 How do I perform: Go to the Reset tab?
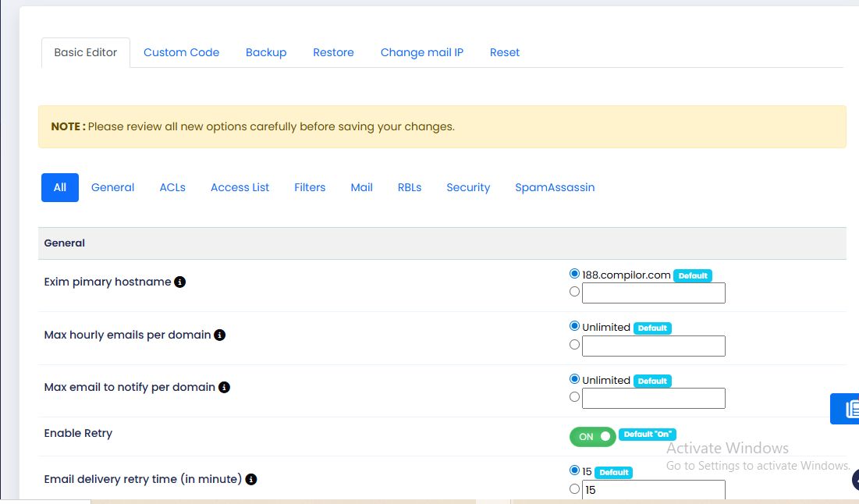pos(505,52)
